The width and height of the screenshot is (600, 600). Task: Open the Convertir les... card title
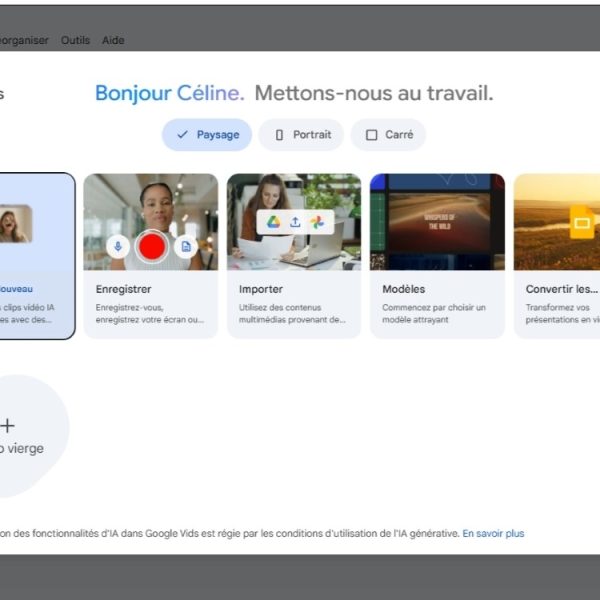pos(562,289)
